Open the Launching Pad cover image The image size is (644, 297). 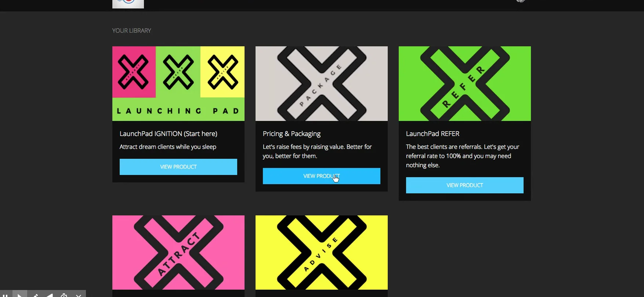point(178,83)
